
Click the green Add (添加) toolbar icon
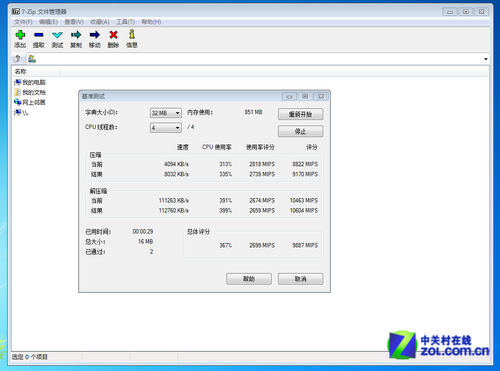pos(20,35)
